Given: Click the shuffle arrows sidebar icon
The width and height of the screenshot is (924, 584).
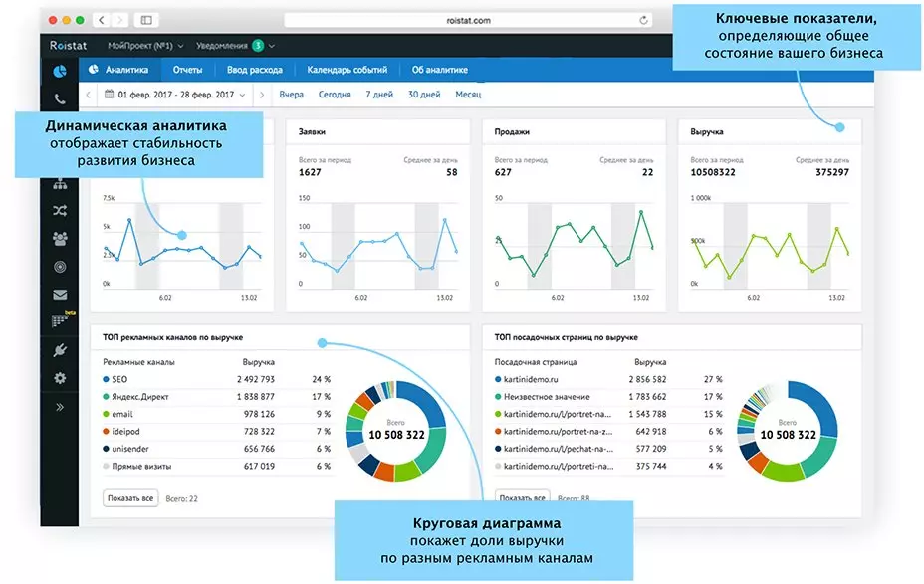Looking at the screenshot, I should click(60, 211).
